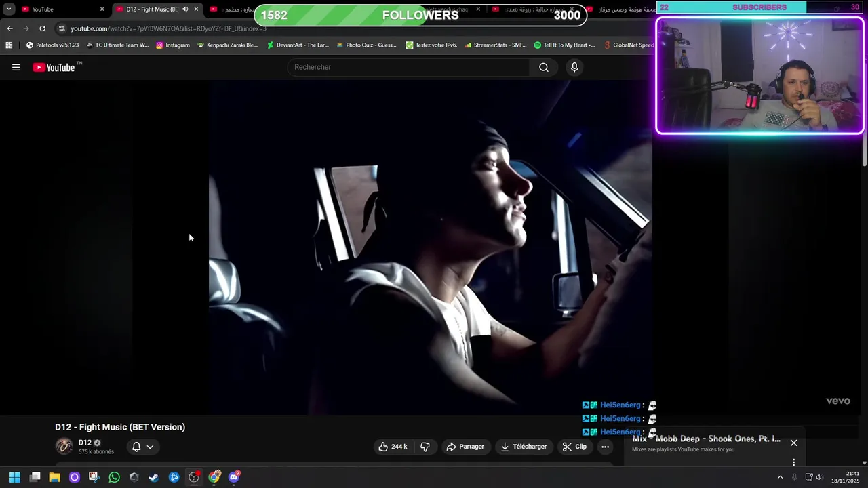
Task: Open D12 channel avatar
Action: pos(64,446)
